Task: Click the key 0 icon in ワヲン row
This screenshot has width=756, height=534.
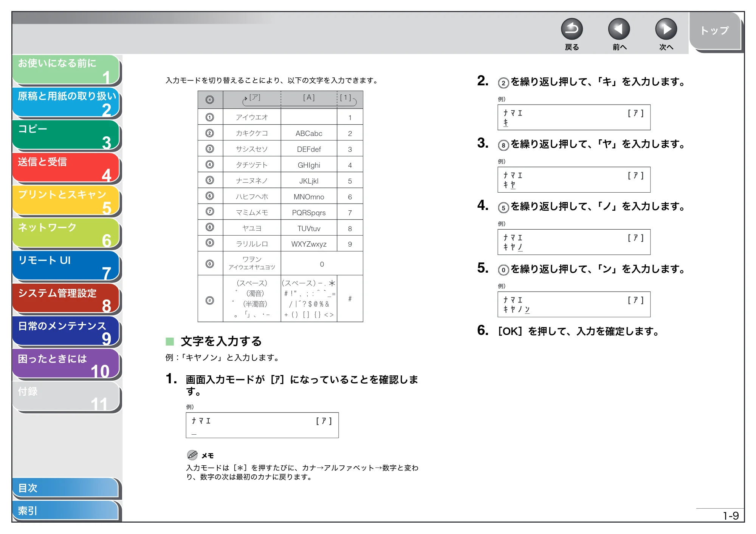Action: [210, 264]
